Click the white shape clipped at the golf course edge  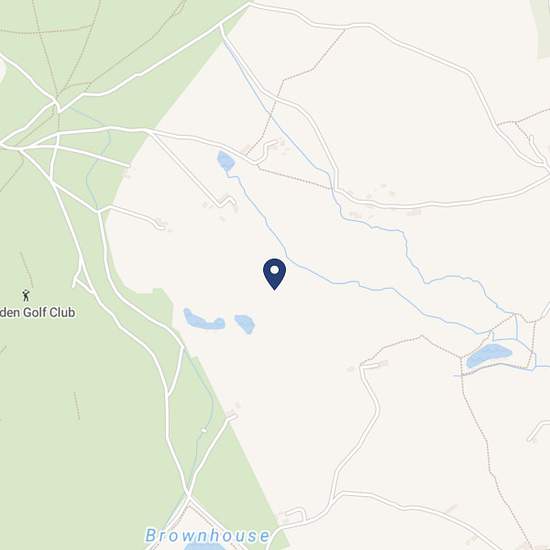click(2, 68)
